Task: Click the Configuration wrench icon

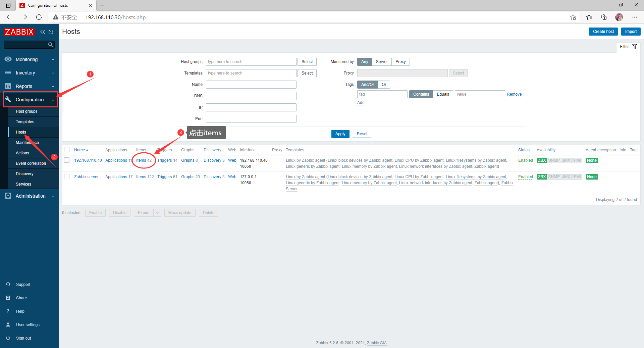Action: tap(8, 99)
